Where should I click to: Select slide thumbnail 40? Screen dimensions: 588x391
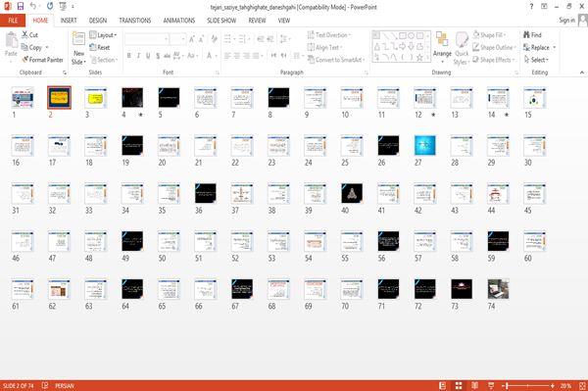coord(352,193)
